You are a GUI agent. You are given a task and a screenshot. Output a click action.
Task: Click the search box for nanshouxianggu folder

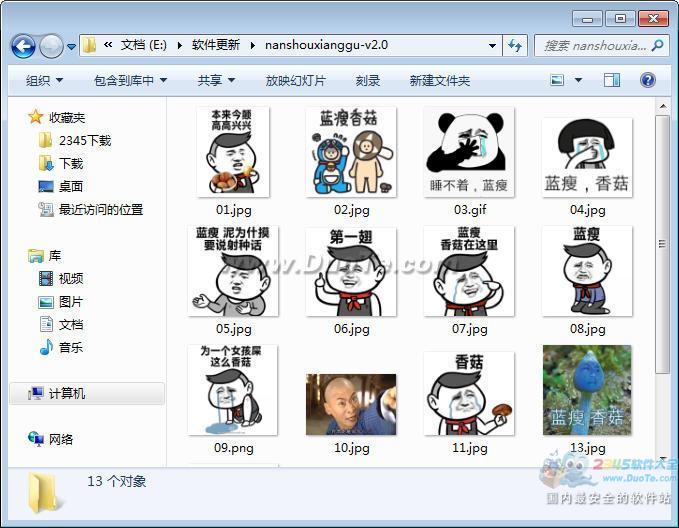tap(601, 45)
